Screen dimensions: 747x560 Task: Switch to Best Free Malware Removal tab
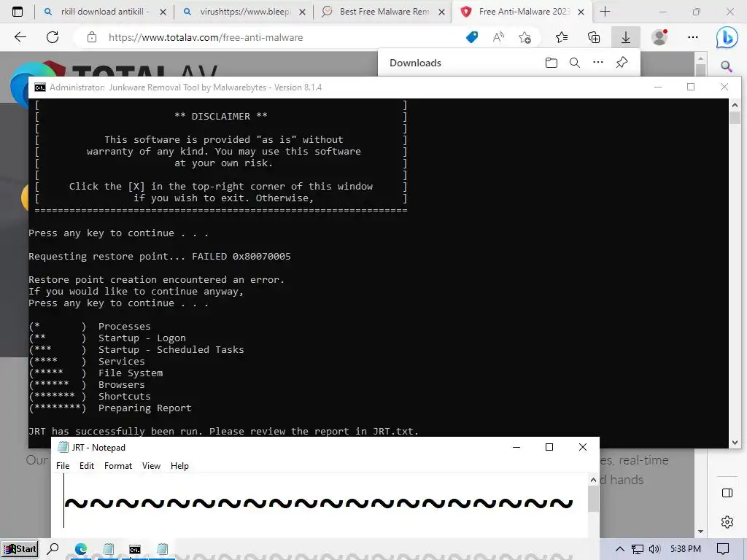[384, 12]
